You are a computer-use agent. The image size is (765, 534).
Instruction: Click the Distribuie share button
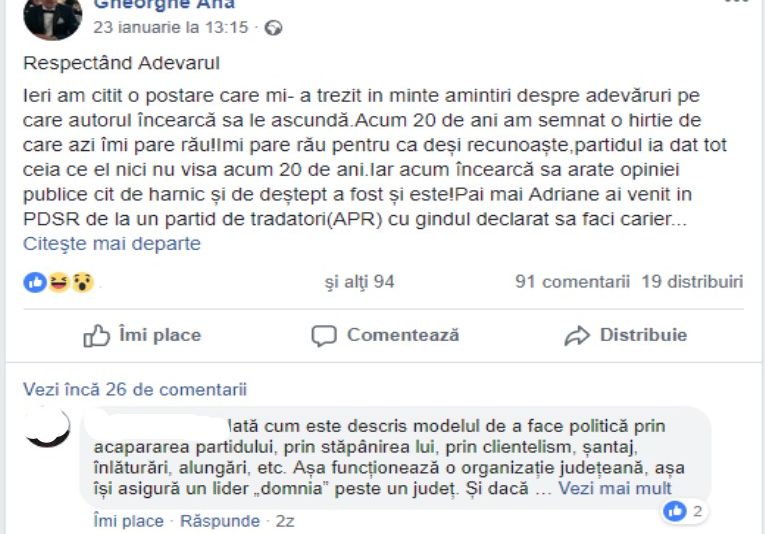click(625, 336)
